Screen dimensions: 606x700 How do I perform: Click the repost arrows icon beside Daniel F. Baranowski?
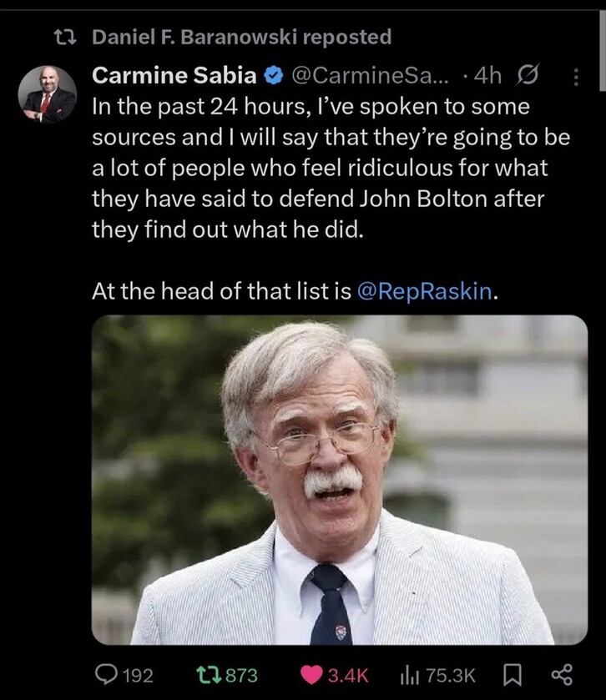click(x=64, y=37)
